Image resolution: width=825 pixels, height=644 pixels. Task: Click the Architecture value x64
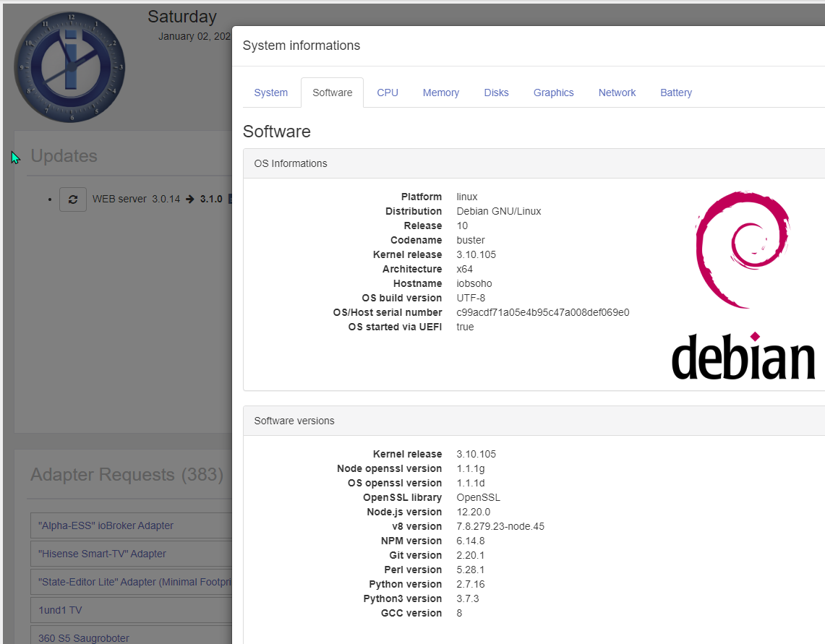pos(464,270)
